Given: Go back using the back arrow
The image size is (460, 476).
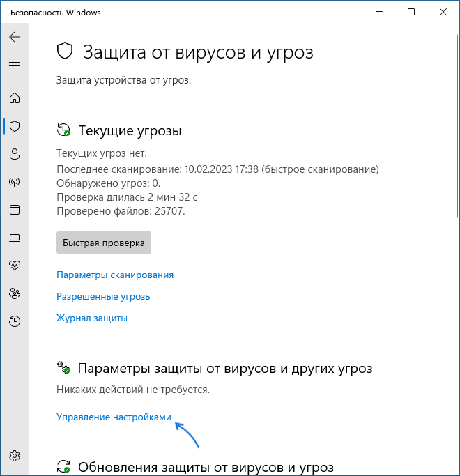Looking at the screenshot, I should tap(15, 37).
